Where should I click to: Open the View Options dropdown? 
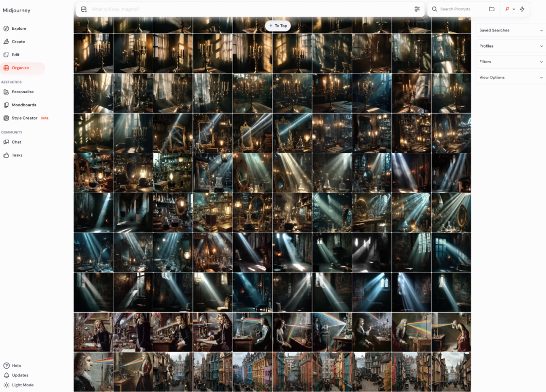pyautogui.click(x=510, y=77)
